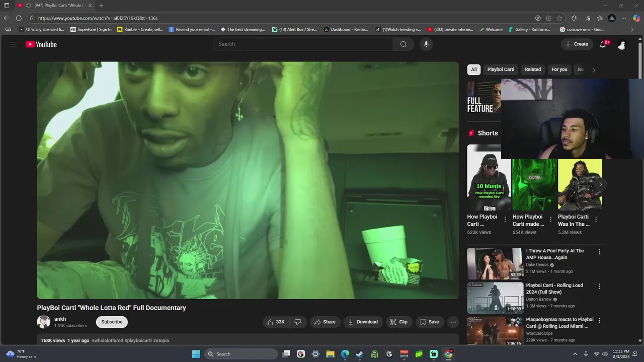Viewport: 644px width, 362px height.
Task: Play the 'I Threw A Pool Party' thumbnail
Action: (x=495, y=263)
